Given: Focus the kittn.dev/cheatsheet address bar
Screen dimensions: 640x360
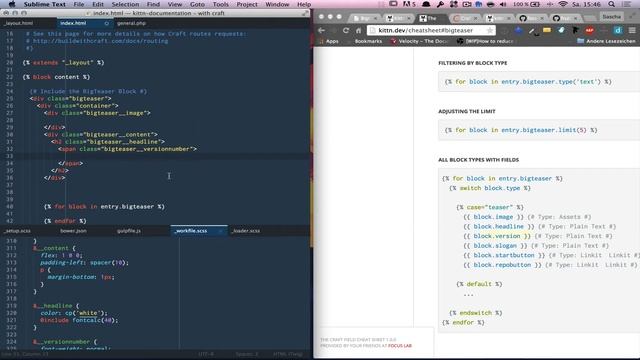Looking at the screenshot, I should pos(431,30).
